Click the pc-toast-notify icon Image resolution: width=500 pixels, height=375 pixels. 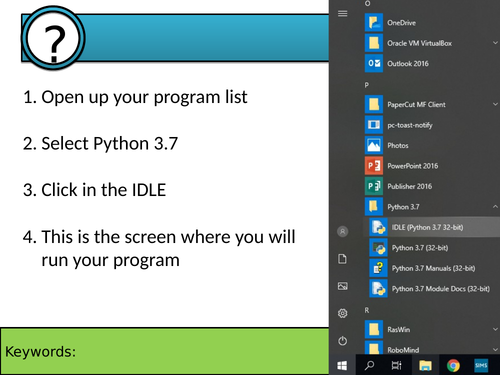pos(374,125)
